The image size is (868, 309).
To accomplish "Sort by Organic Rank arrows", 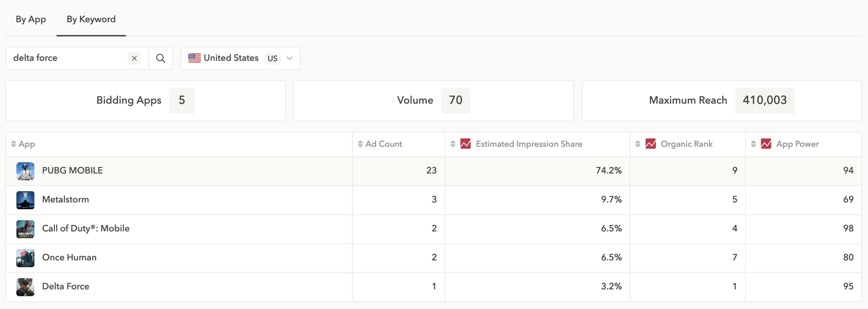I will (638, 144).
